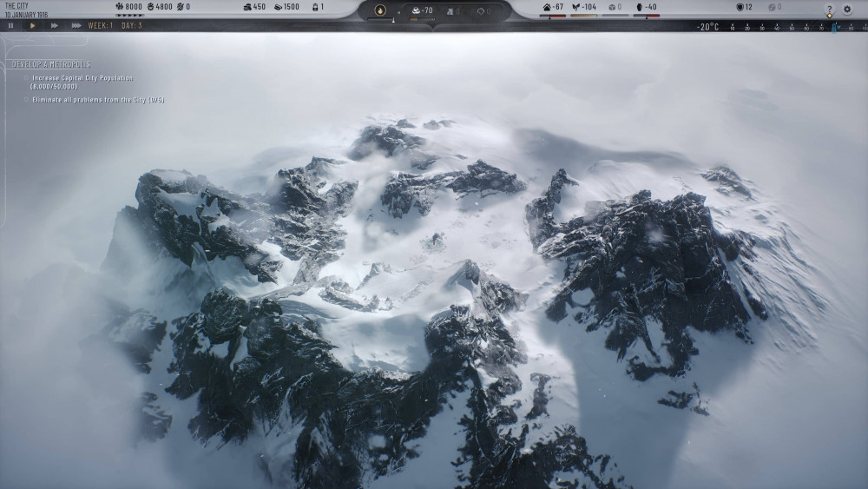Click the small city settlement on the map

(436, 241)
